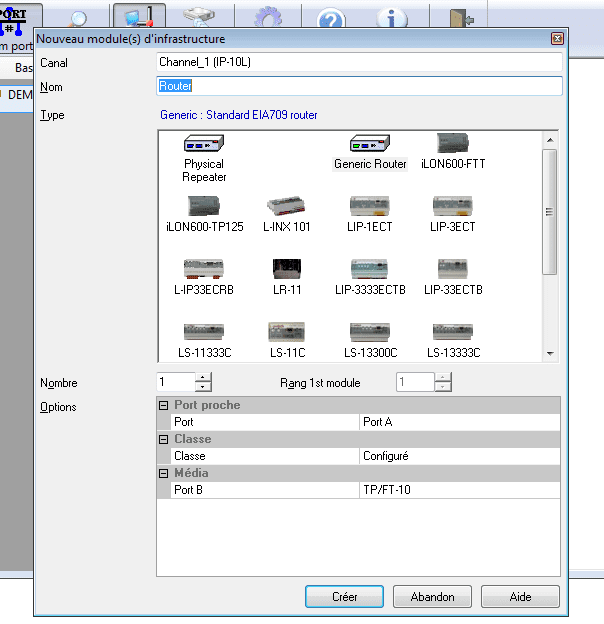Open the Port B TP/FT-10 value cell

click(x=459, y=491)
